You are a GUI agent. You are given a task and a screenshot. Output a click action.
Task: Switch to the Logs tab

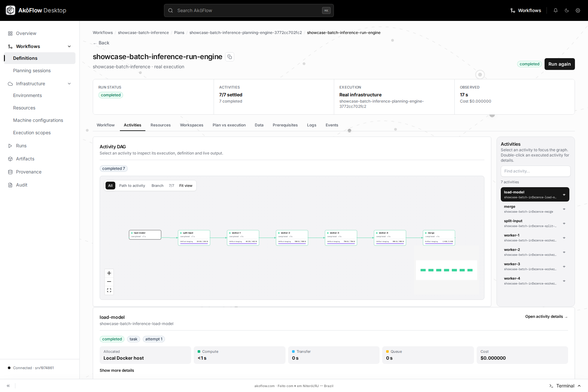point(312,125)
